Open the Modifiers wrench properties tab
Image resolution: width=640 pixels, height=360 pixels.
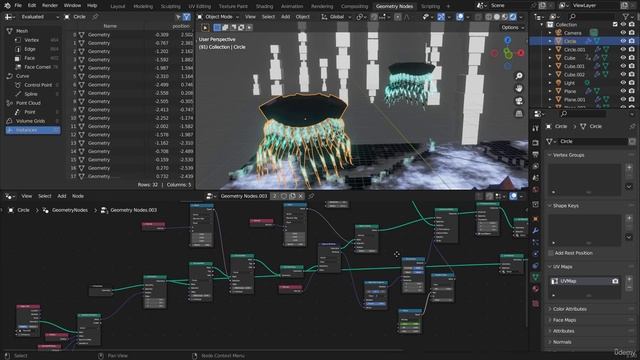(x=535, y=231)
